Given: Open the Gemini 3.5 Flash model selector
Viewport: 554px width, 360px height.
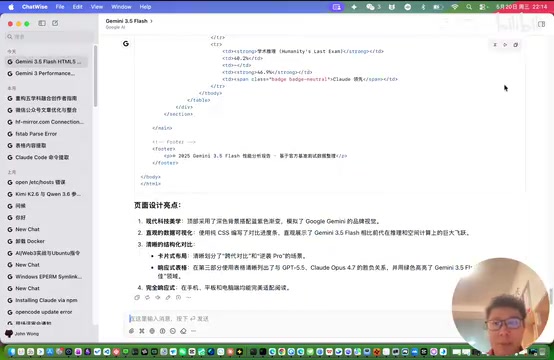Looking at the screenshot, I should click(129, 21).
